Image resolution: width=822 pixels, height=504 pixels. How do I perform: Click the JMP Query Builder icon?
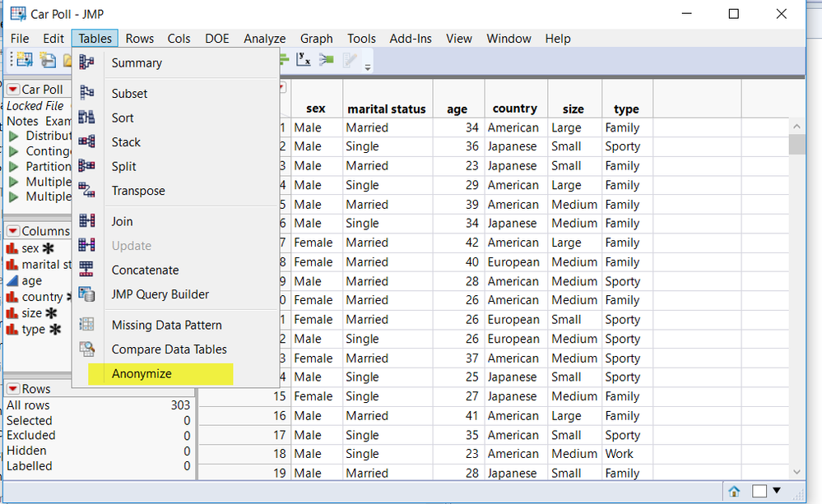[86, 294]
